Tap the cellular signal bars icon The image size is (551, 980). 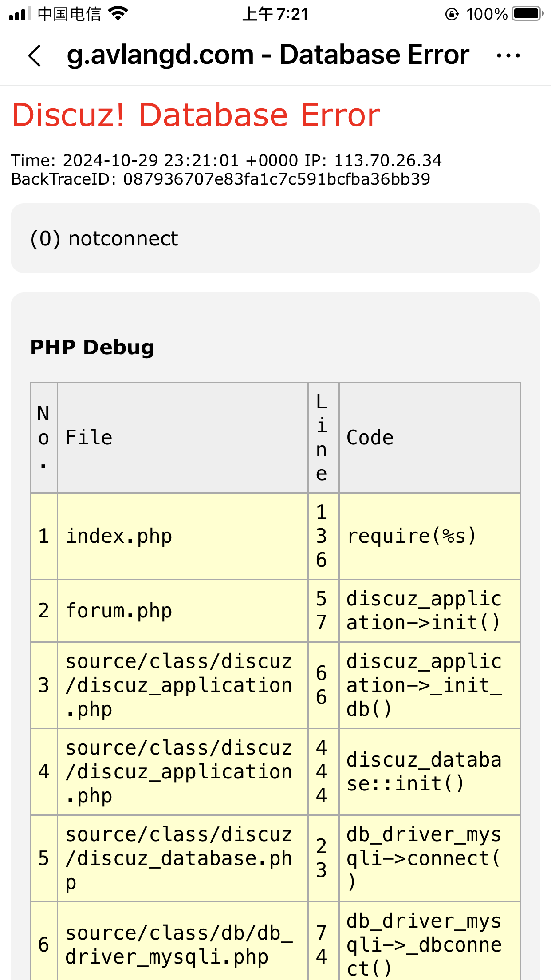click(x=20, y=14)
